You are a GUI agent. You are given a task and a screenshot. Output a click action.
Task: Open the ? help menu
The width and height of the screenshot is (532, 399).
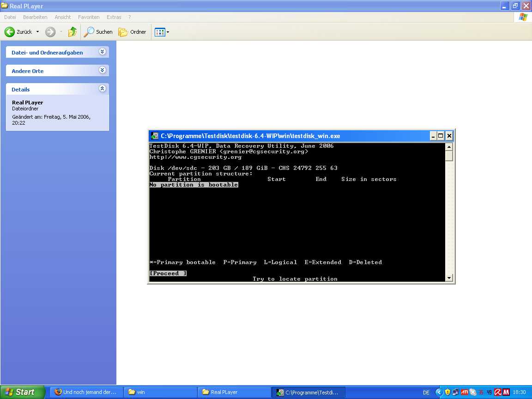click(130, 17)
